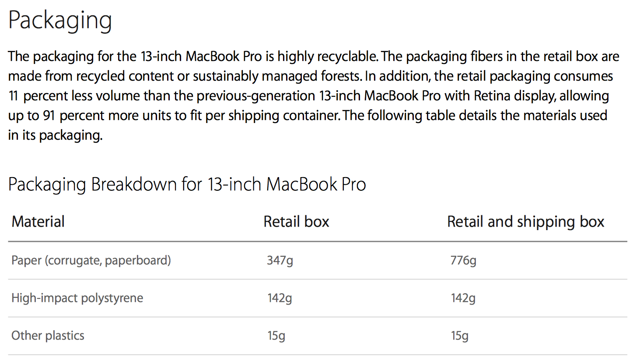636x364 pixels.
Task: Click the 'in its packaging' closing line
Action: pos(55,136)
